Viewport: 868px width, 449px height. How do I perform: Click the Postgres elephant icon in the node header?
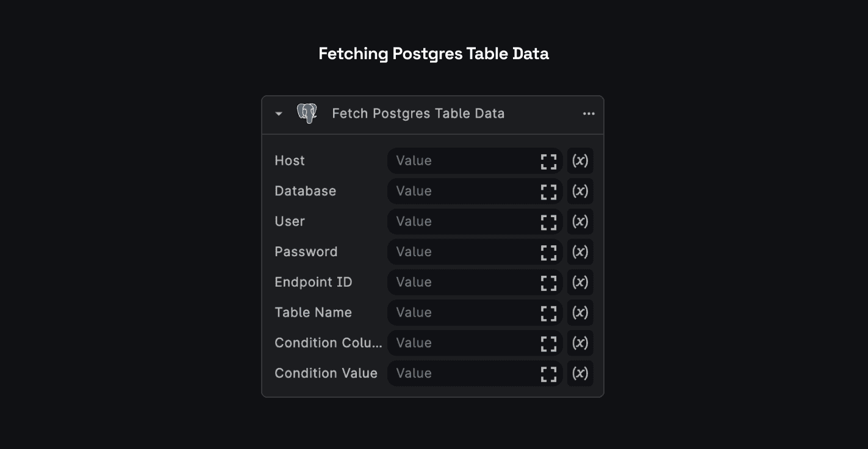tap(307, 113)
